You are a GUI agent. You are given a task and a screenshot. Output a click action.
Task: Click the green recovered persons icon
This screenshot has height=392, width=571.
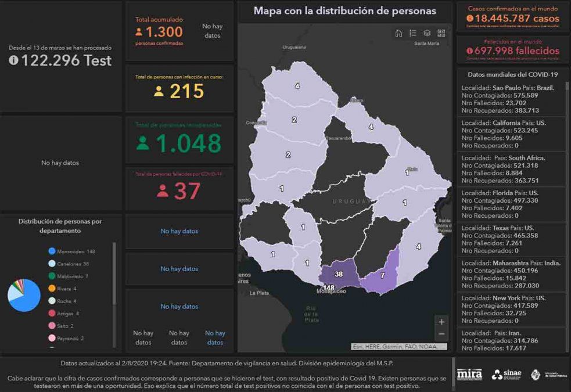pyautogui.click(x=143, y=143)
